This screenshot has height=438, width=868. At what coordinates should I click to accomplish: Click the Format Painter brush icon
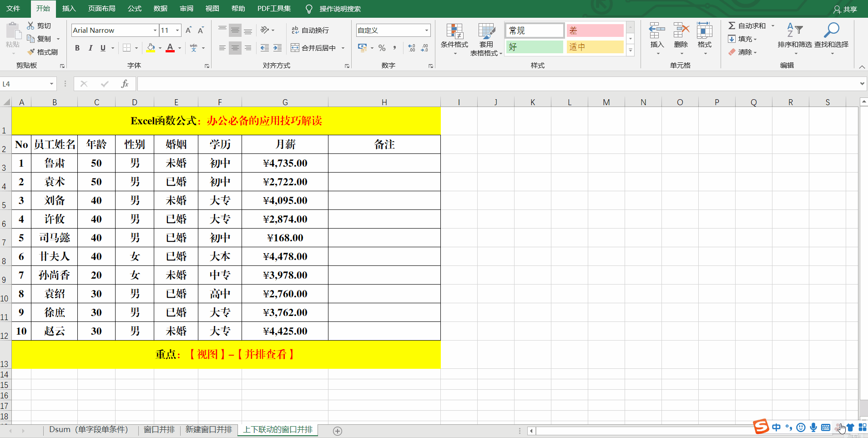click(x=31, y=52)
